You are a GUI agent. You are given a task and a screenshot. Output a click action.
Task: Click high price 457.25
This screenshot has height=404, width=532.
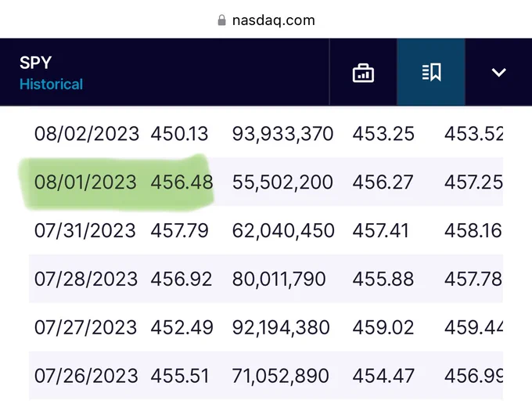[x=473, y=182]
